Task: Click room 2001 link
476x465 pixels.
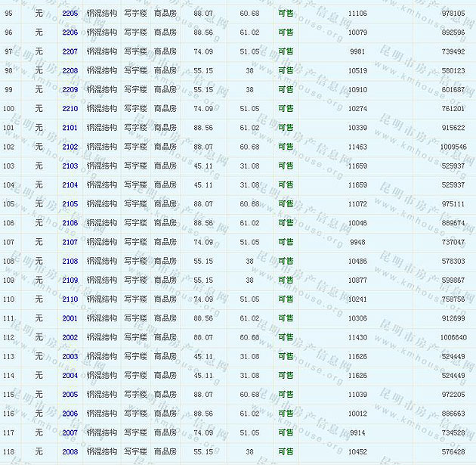Action: 70,318
